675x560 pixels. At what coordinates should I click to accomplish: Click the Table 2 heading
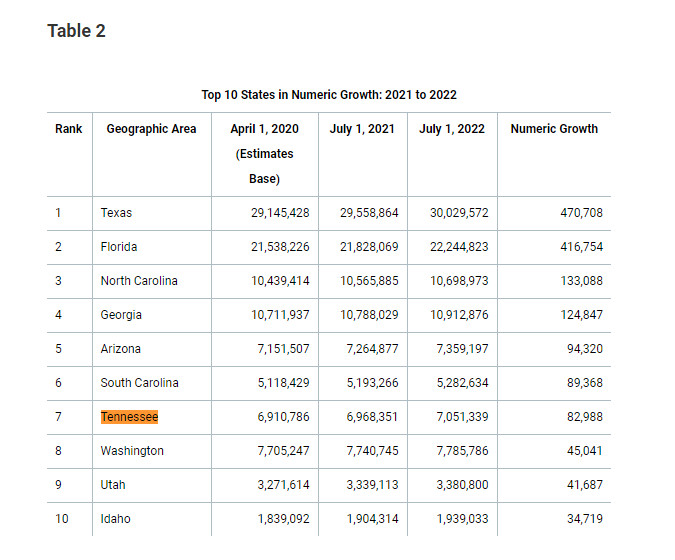[76, 31]
